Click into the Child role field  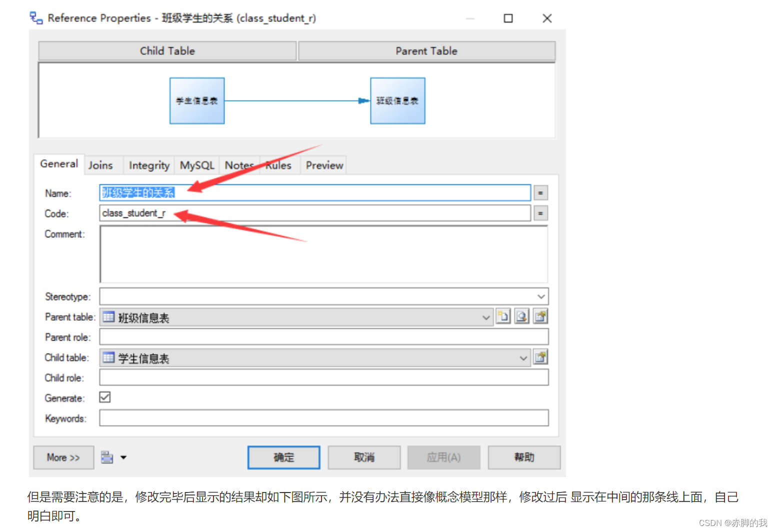coord(324,378)
